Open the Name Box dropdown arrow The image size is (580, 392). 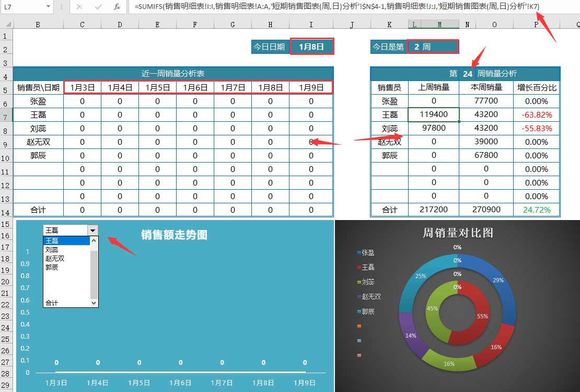(48, 7)
